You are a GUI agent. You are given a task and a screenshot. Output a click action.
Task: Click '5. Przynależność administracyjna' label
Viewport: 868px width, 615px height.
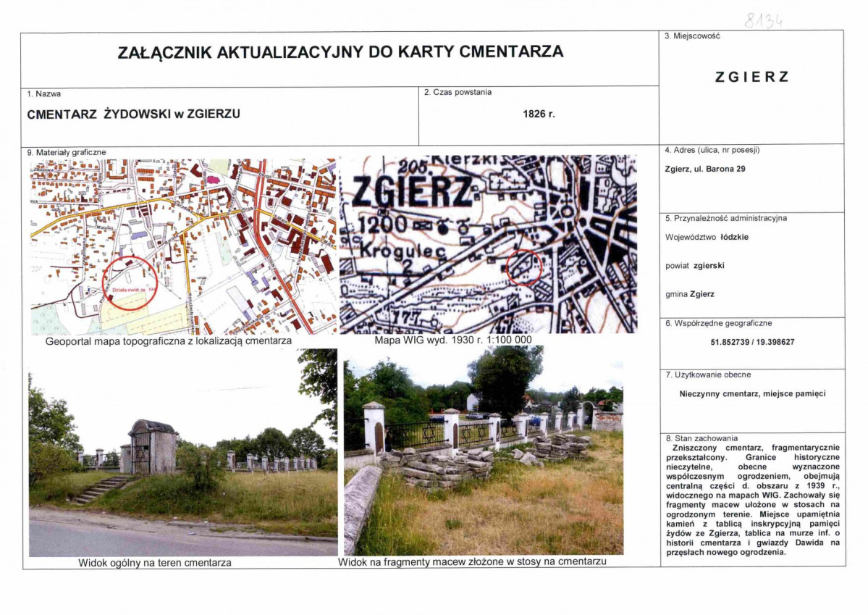[725, 218]
